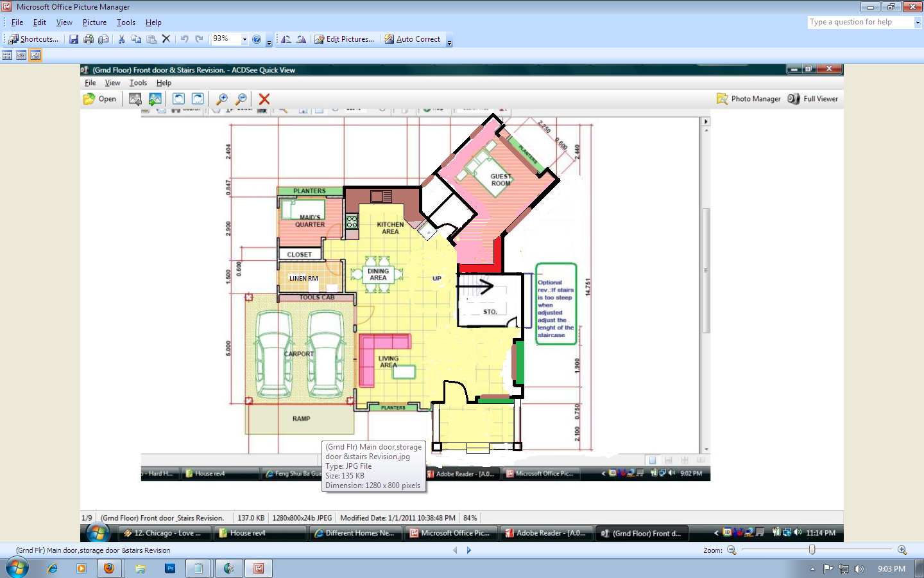Open the 93% zoom dropdown

point(244,39)
